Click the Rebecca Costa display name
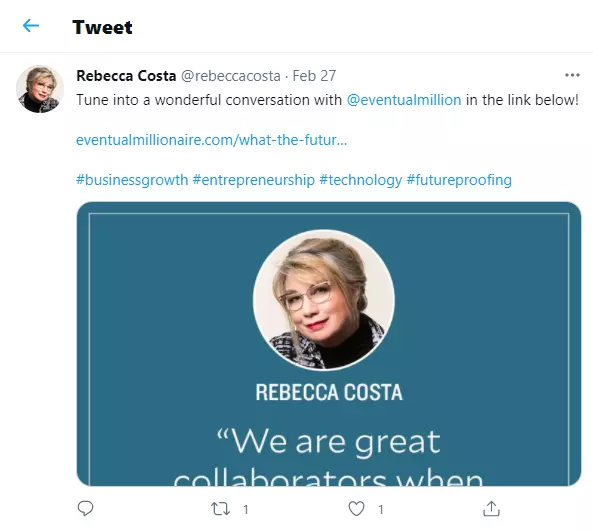The height and width of the screenshot is (530, 593). [126, 76]
